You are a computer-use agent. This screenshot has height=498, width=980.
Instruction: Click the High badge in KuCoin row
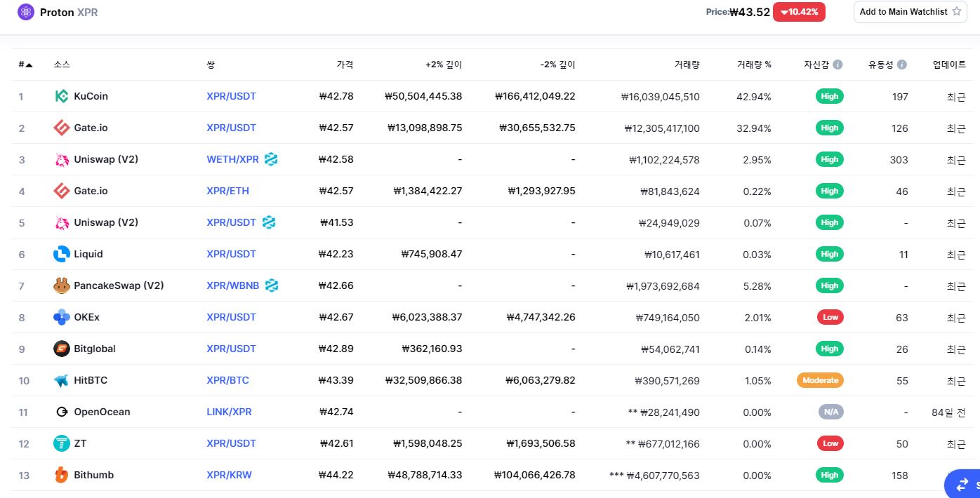pyautogui.click(x=830, y=96)
